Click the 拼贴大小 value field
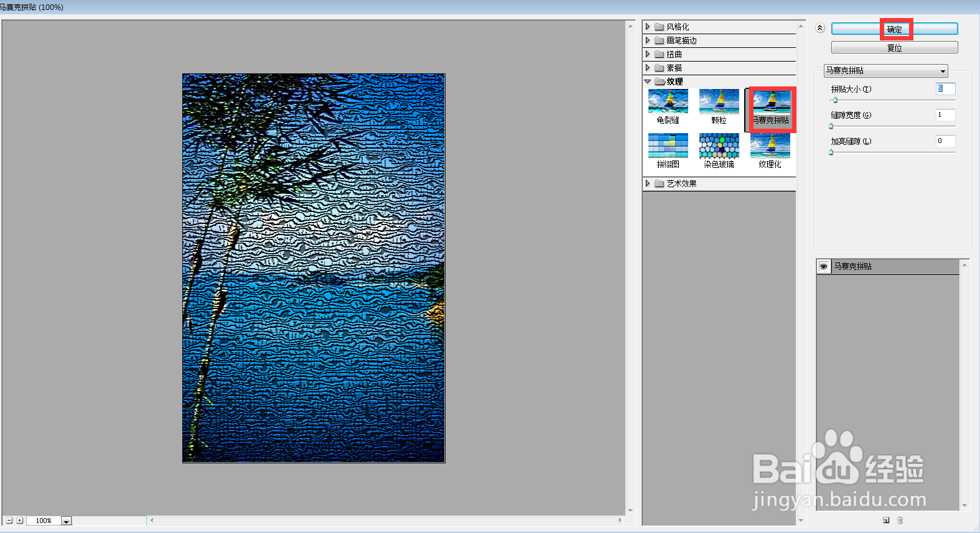 [945, 89]
